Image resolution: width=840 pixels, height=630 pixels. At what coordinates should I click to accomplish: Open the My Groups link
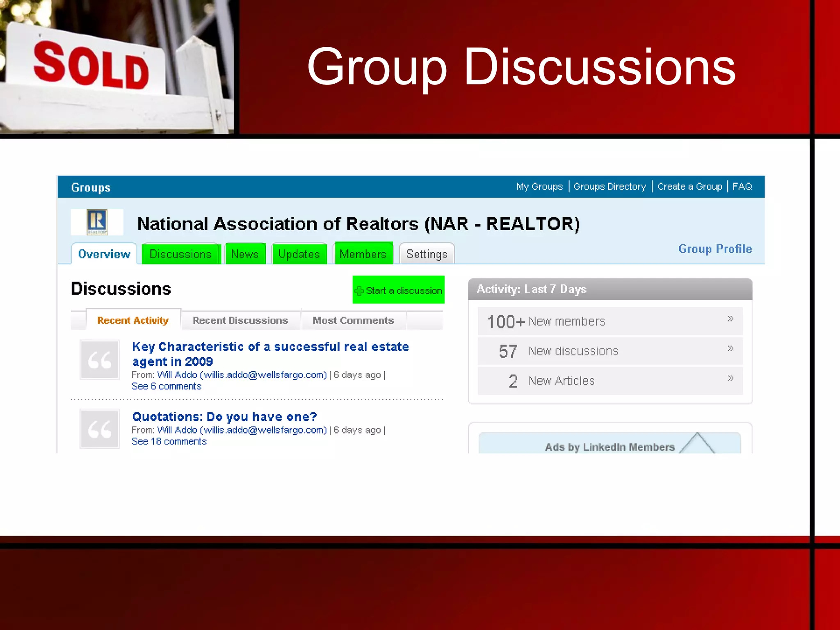point(539,187)
